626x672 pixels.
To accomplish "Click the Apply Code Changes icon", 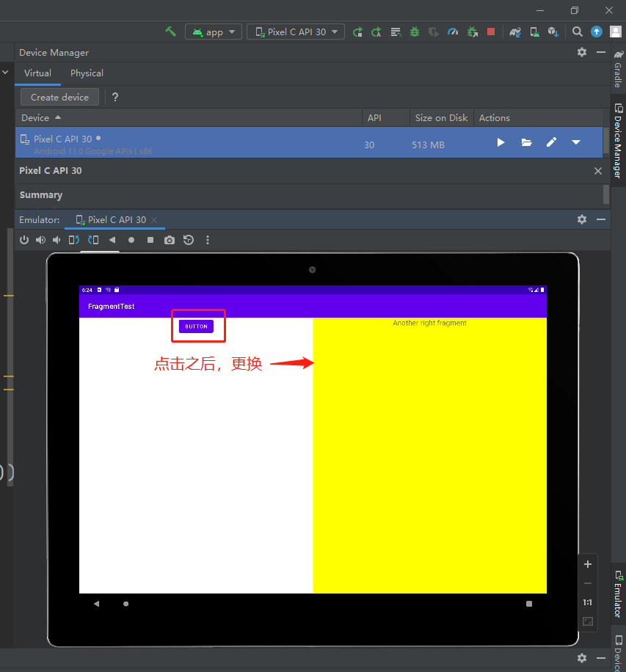I will point(376,32).
